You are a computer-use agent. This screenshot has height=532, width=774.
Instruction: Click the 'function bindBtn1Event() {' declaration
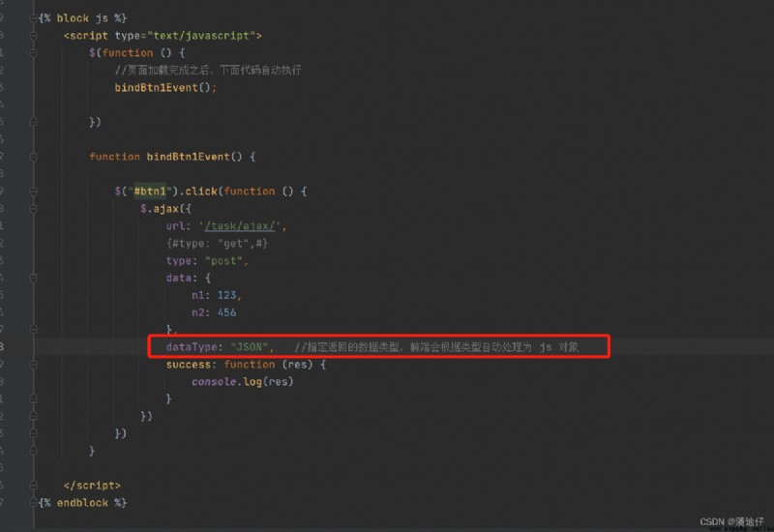172,157
